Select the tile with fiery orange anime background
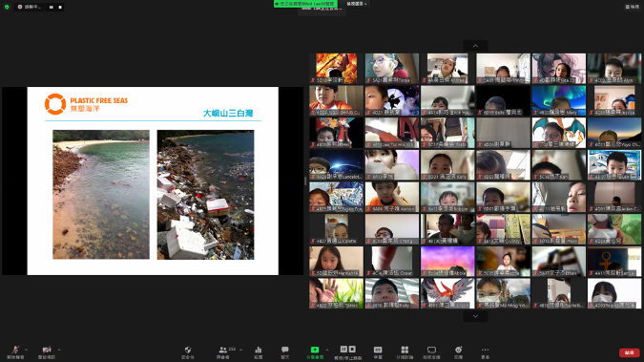Screen dimensions: 644x362 click(336, 69)
